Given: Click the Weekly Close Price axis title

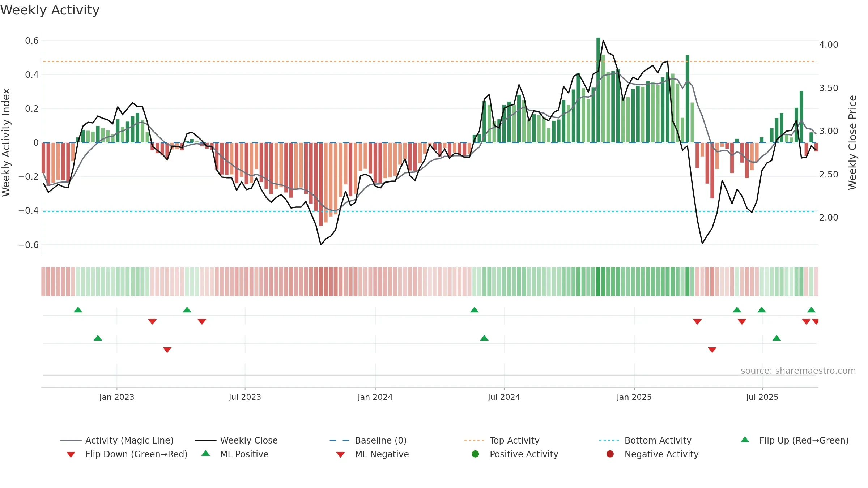Looking at the screenshot, I should (852, 142).
